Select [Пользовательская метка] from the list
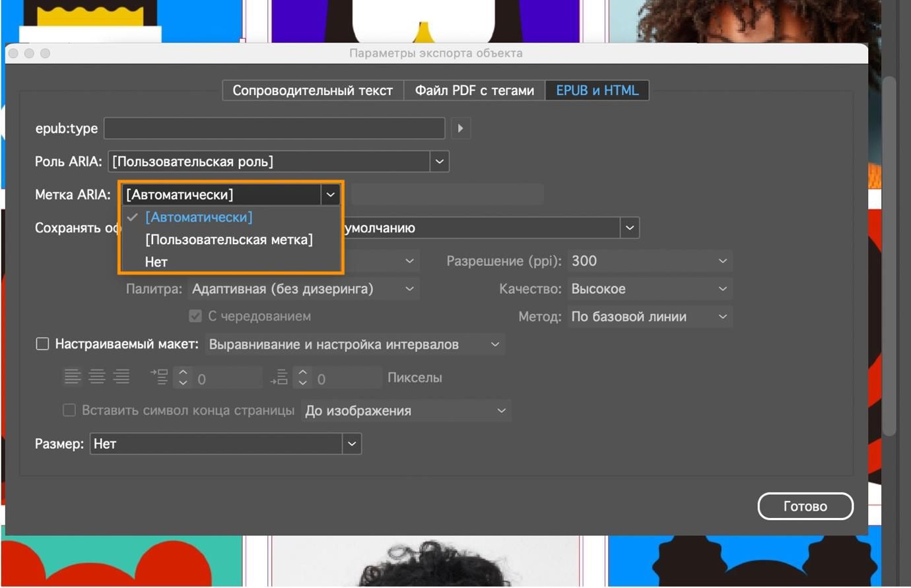Image resolution: width=911 pixels, height=588 pixels. (x=229, y=240)
